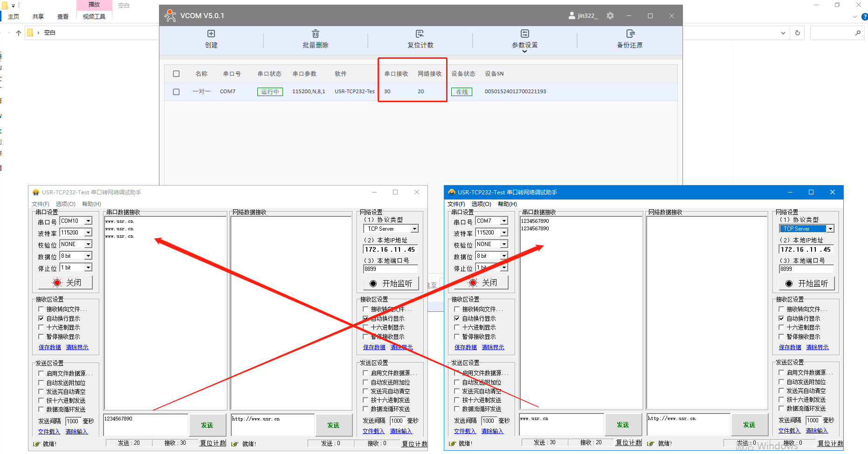Tick the checkbox for the COM7 row
Image resolution: width=868 pixels, height=454 pixels.
coord(176,92)
